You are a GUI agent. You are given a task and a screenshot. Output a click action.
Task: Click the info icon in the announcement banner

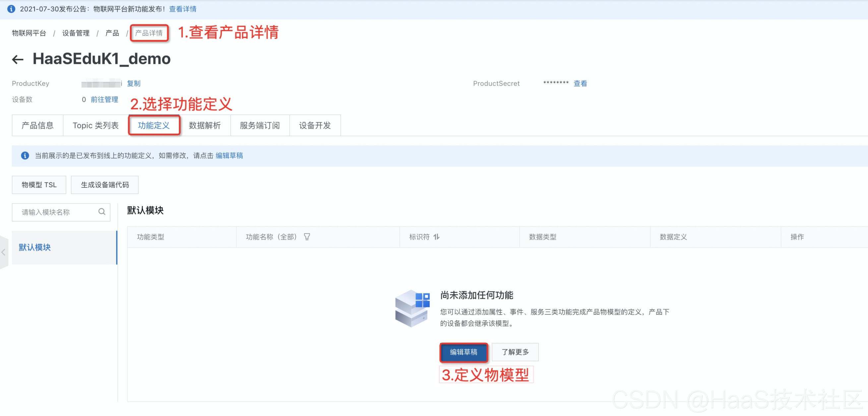pos(11,9)
